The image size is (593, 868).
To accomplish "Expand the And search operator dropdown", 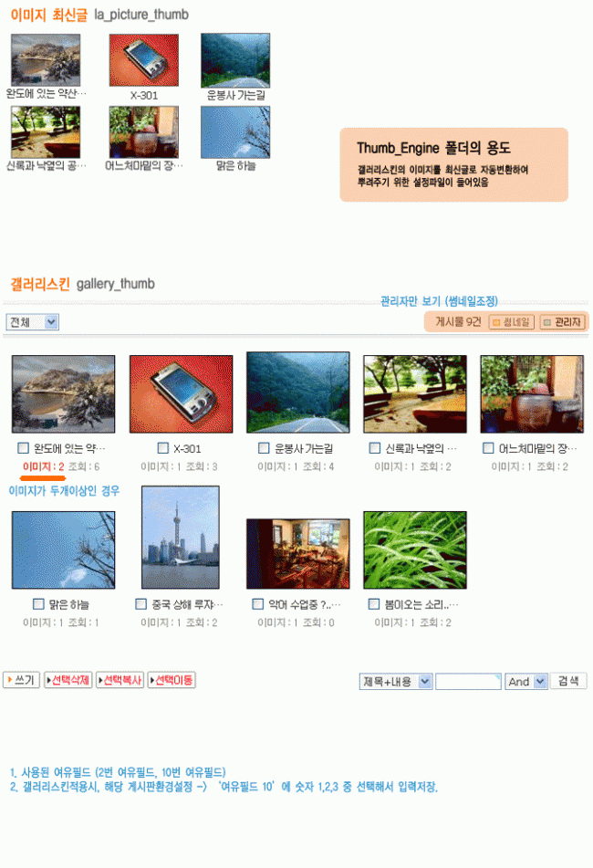I will click(x=526, y=682).
